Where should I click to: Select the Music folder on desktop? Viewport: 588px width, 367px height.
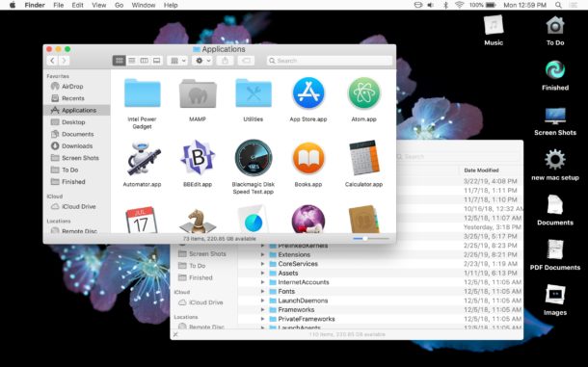tap(494, 25)
